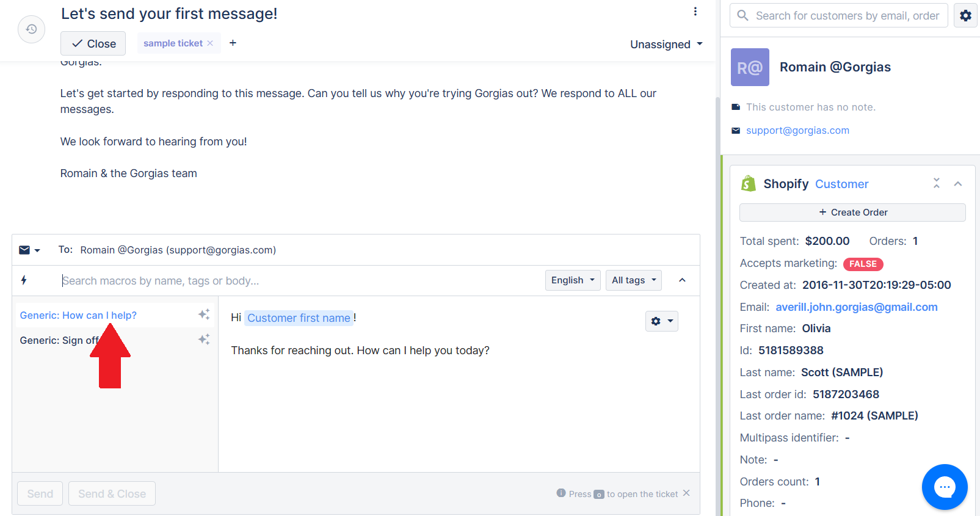Screen dimensions: 980x516
Task: Click the recipient Romain @Gorgias field
Action: 178,250
